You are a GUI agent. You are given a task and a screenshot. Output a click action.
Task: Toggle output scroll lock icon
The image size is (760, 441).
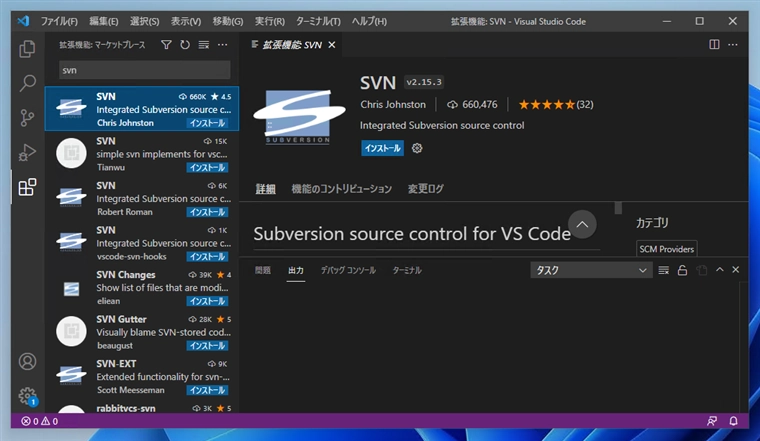682,270
